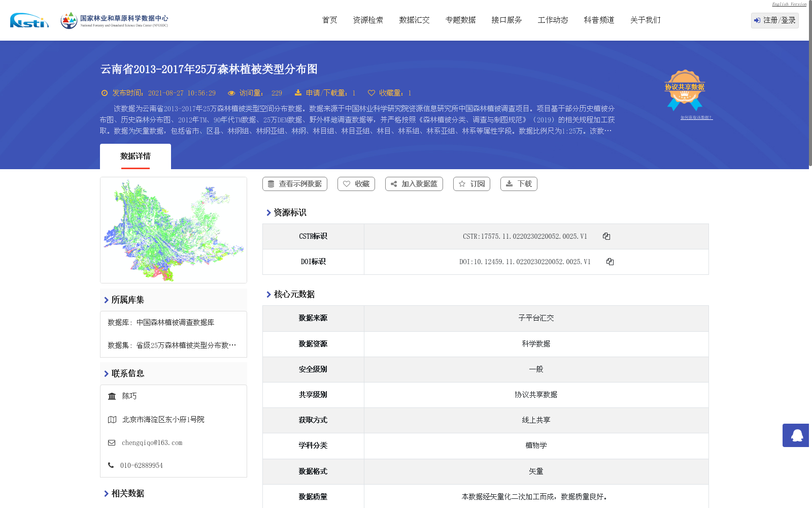
Task: Open 接口服务 menu item
Action: click(x=507, y=20)
